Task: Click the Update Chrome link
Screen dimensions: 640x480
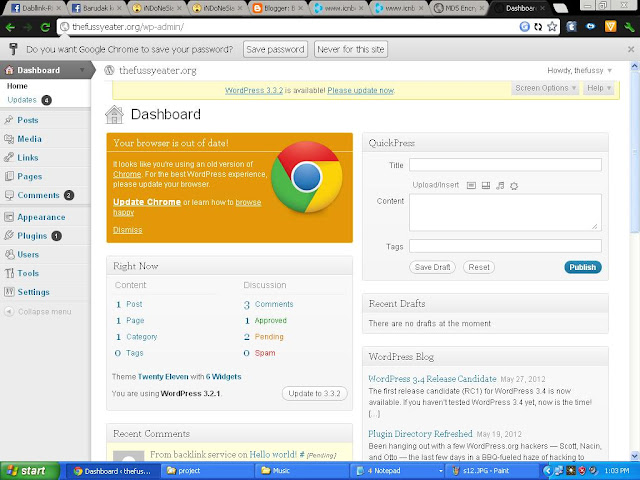Action: [147, 202]
